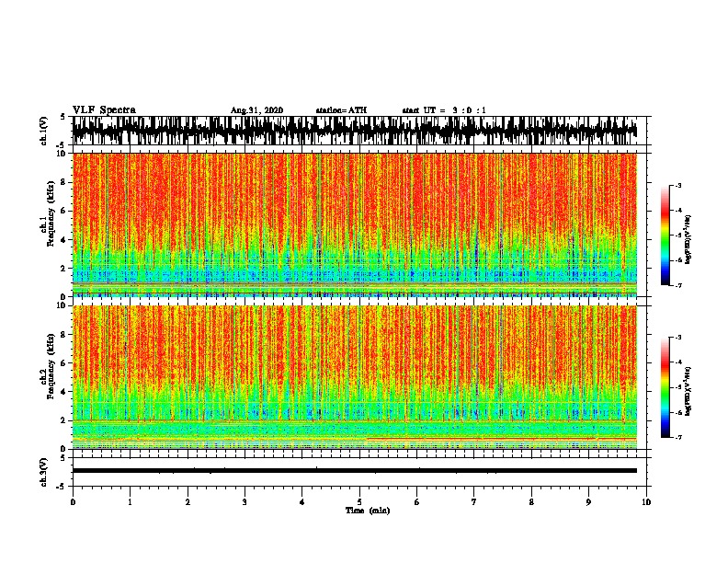Click the time axis tick label 0
Screen dimensions: 728x563
73,502
